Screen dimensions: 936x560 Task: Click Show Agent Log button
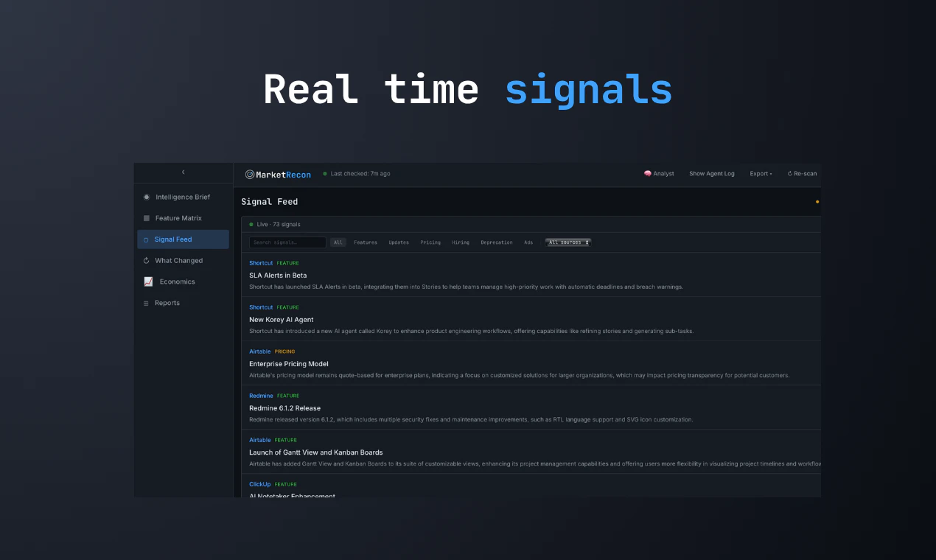712,174
